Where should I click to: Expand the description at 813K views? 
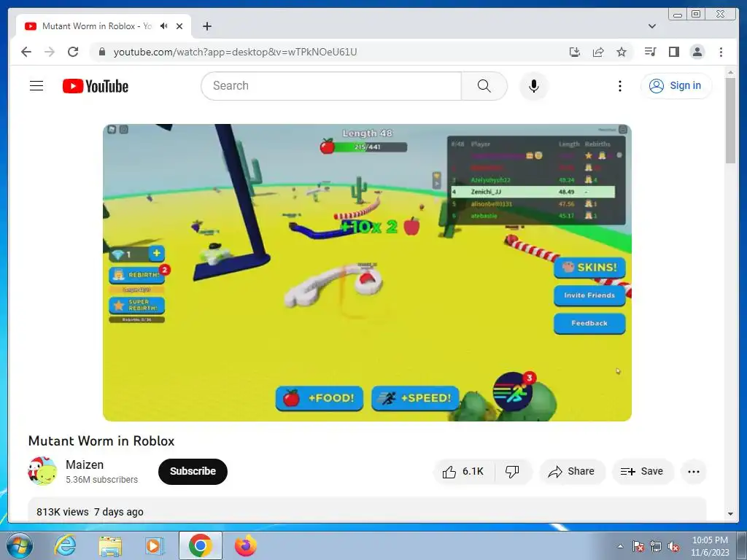(x=367, y=510)
